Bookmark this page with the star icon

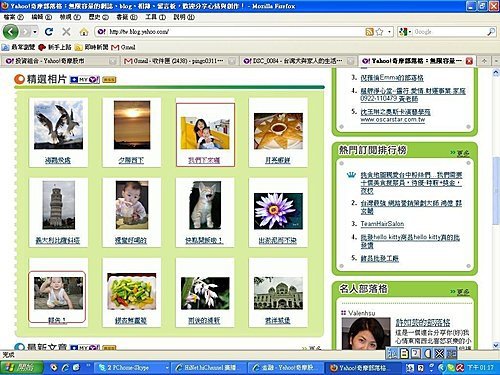click(379, 32)
